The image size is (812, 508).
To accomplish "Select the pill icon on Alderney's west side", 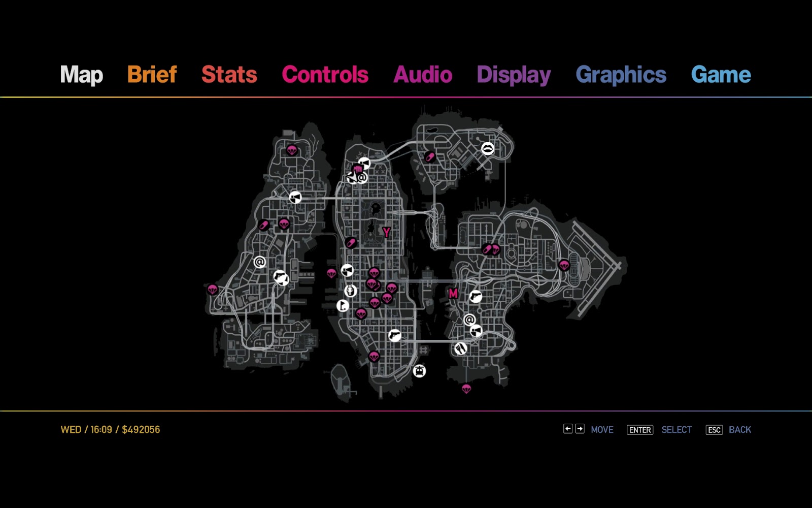I will [263, 225].
